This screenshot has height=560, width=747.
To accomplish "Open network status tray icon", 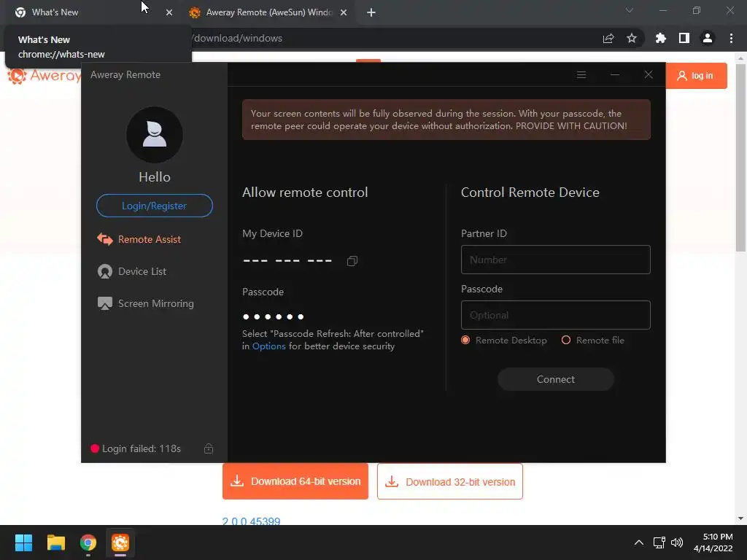I will (x=659, y=542).
